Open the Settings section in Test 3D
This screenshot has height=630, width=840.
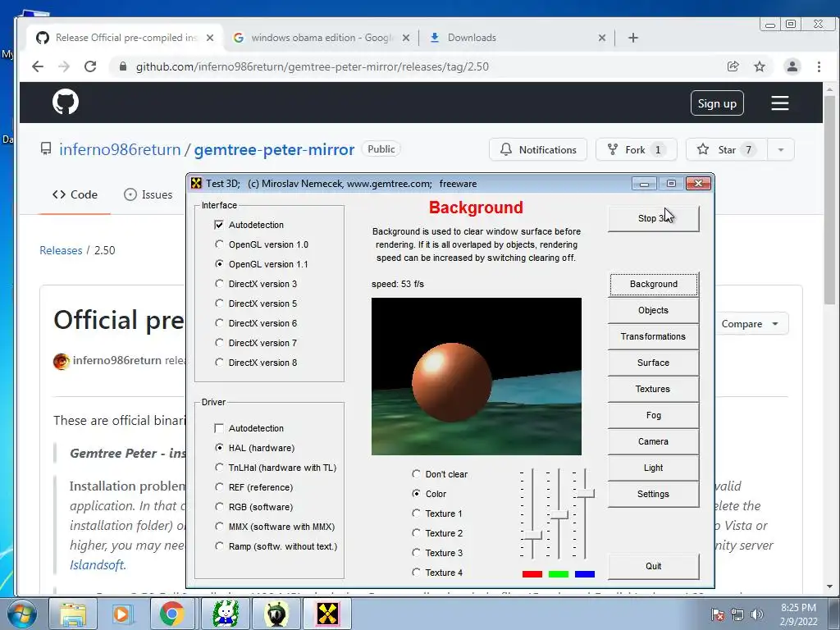(x=653, y=494)
